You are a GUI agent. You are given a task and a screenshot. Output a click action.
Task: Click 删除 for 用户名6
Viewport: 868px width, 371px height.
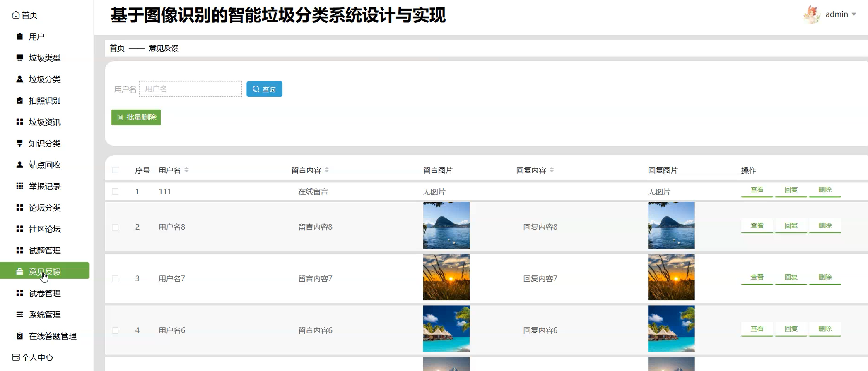coord(825,329)
